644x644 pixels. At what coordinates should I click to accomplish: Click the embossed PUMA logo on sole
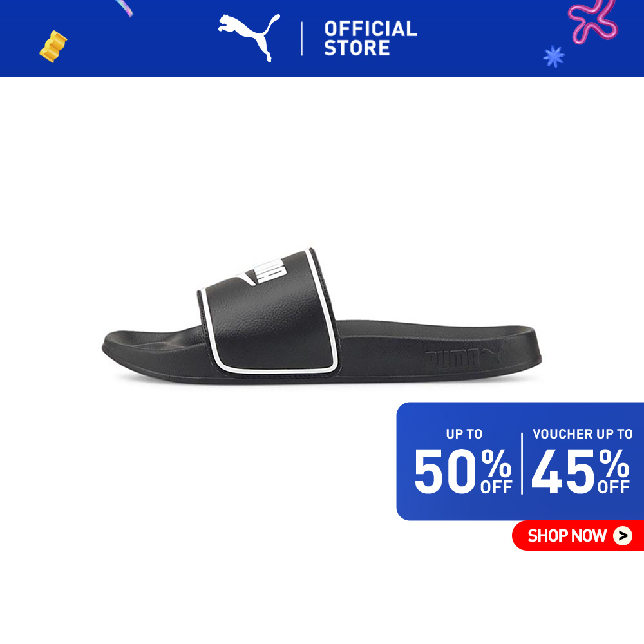tap(463, 358)
